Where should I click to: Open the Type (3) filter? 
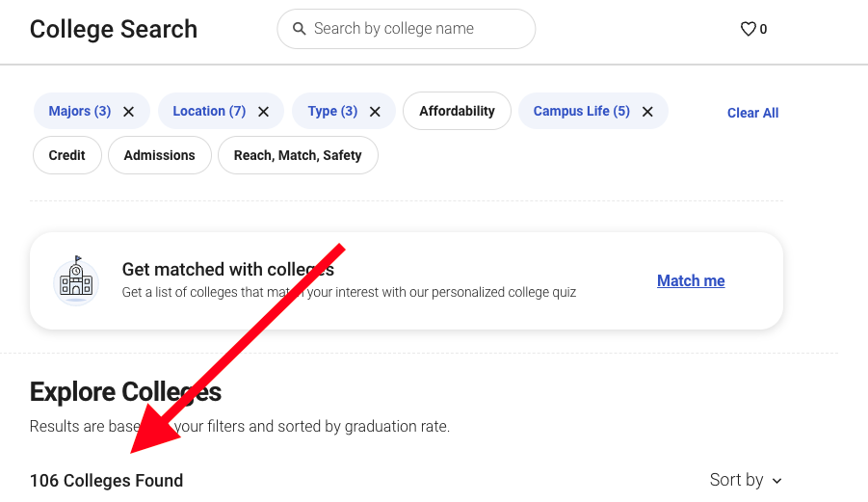pyautogui.click(x=332, y=111)
